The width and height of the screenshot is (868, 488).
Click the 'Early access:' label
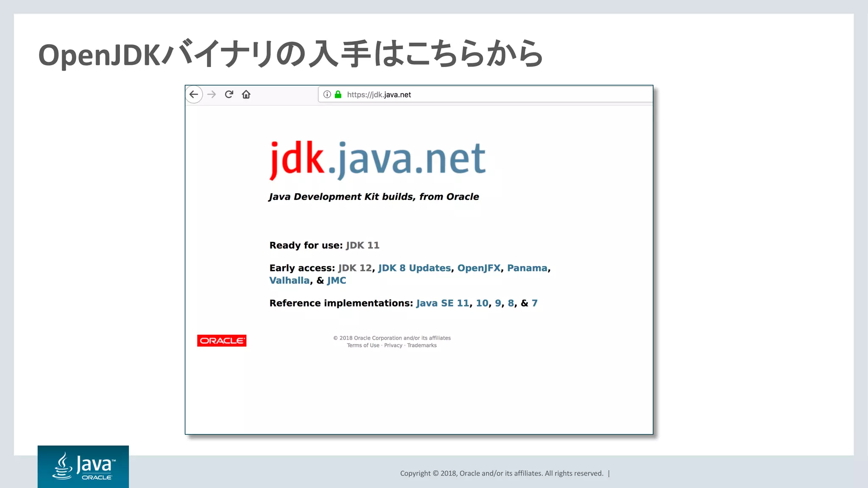pyautogui.click(x=302, y=268)
